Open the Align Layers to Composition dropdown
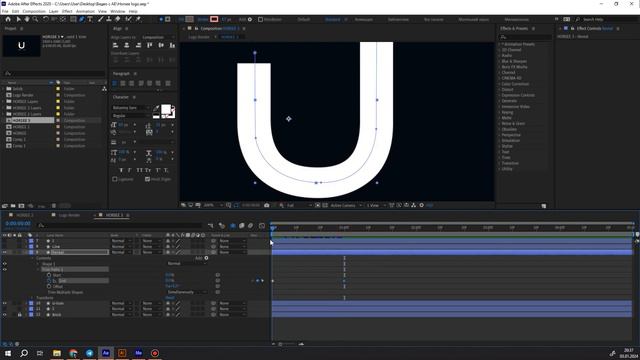 click(158, 37)
